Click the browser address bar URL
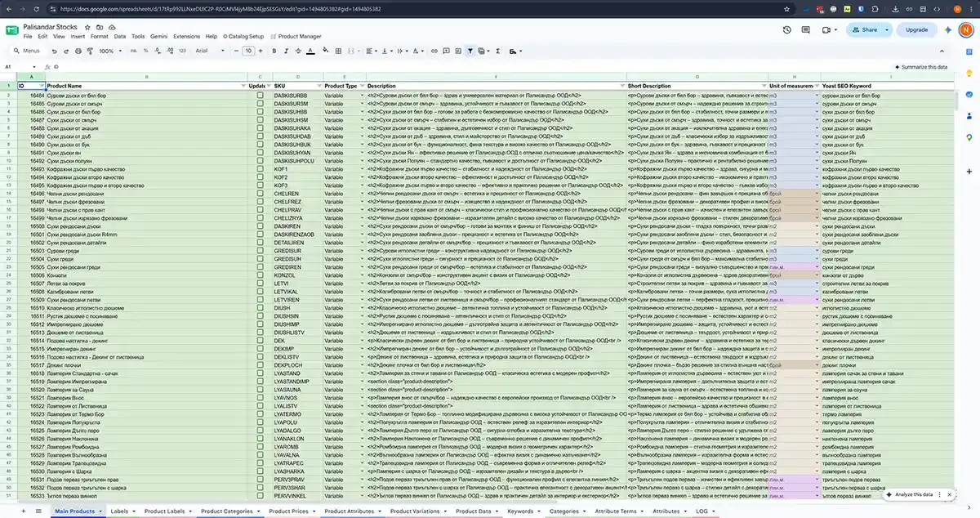The image size is (980, 518). (220, 9)
